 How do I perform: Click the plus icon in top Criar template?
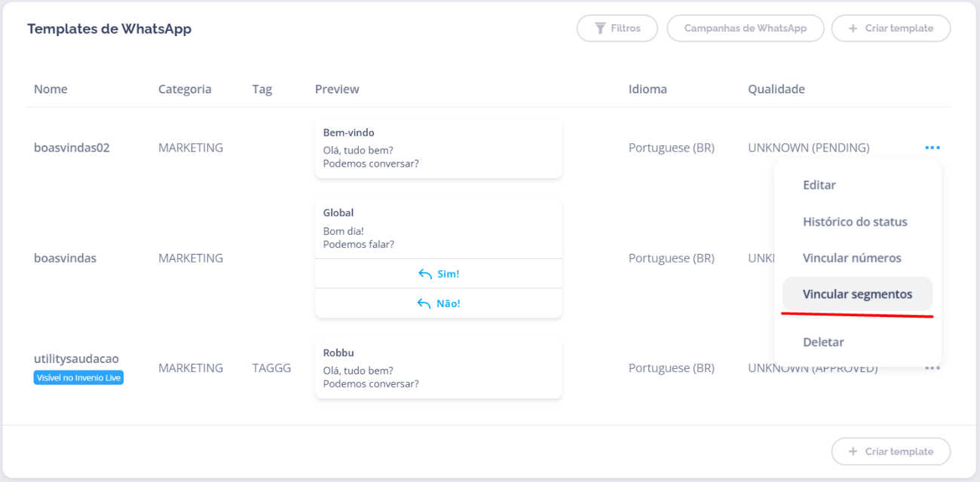click(x=853, y=29)
